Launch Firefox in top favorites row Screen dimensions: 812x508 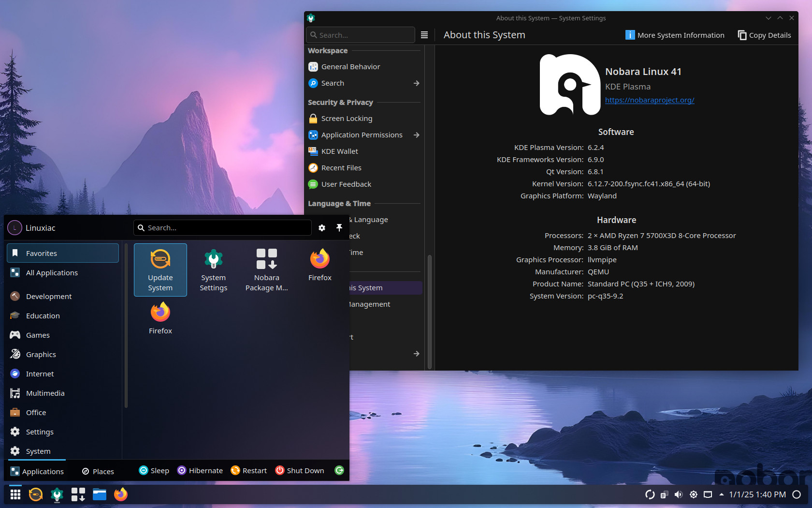click(x=319, y=265)
